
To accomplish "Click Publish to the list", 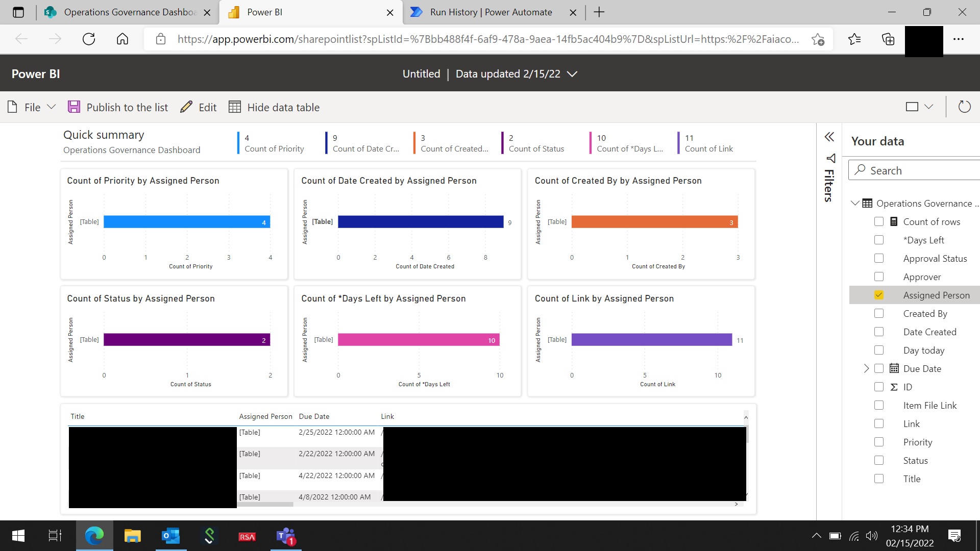I will (118, 107).
